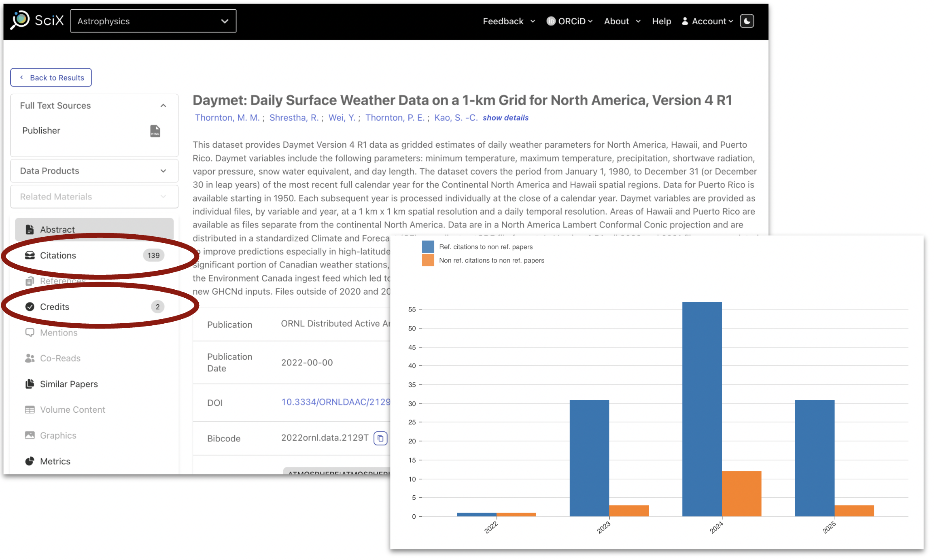Click the tall blue 2024 chart bar

[702, 409]
